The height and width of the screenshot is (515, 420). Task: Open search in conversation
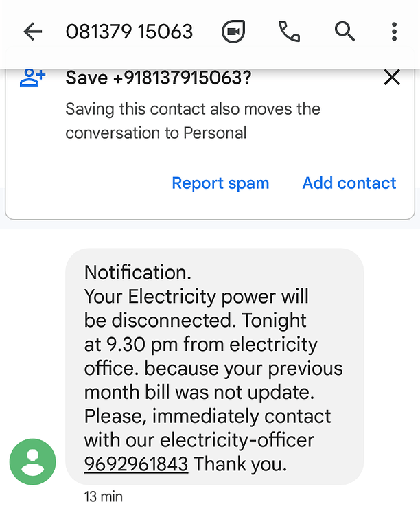click(x=345, y=32)
